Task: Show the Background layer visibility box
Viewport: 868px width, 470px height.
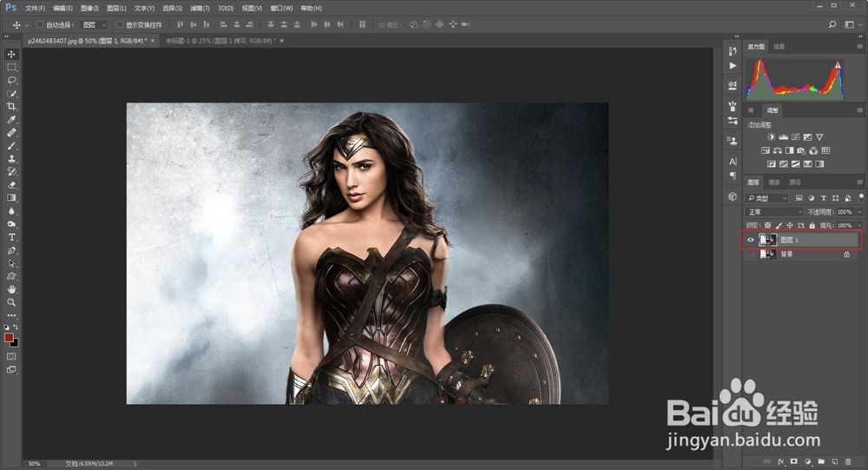Action: [751, 255]
